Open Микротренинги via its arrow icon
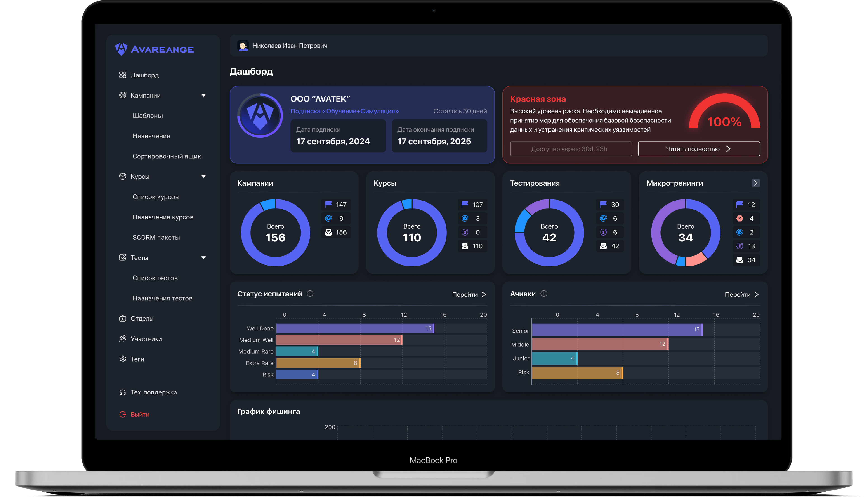Screen dimensions: 868x497 756,183
